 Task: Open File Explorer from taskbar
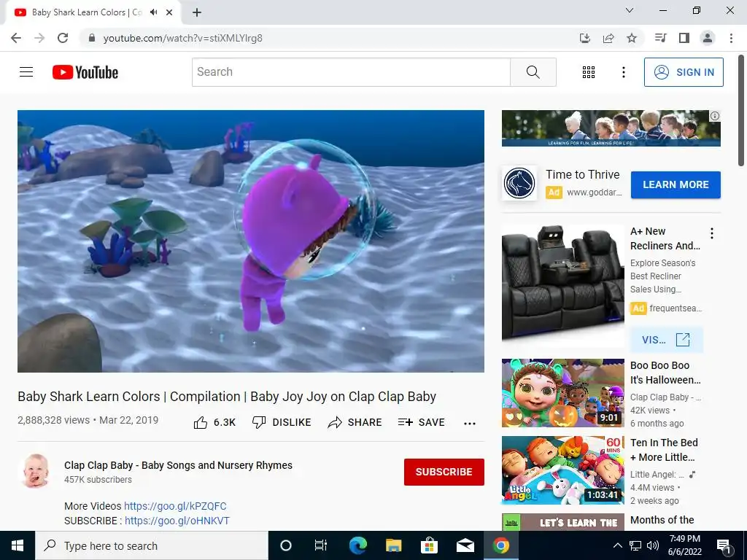tap(393, 545)
